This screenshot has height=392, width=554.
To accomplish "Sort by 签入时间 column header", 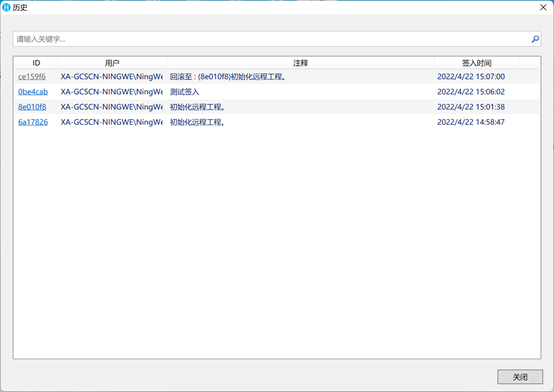I will coord(477,63).
